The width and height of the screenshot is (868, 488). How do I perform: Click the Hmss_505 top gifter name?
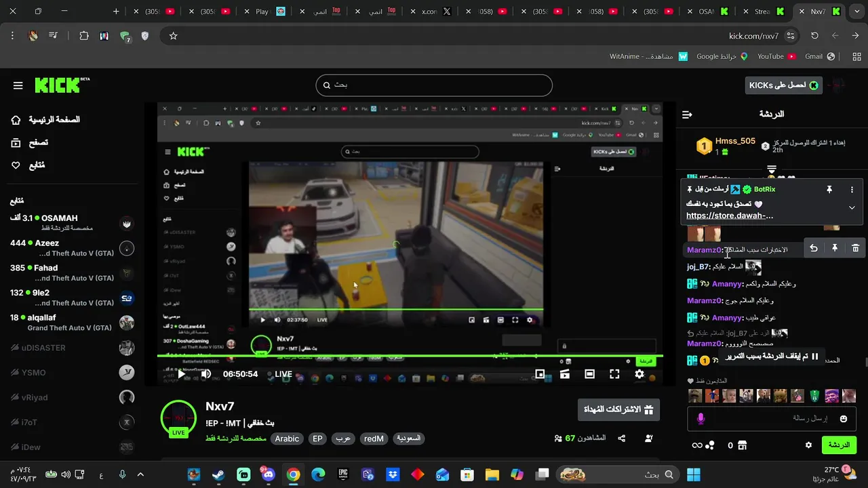pos(735,141)
